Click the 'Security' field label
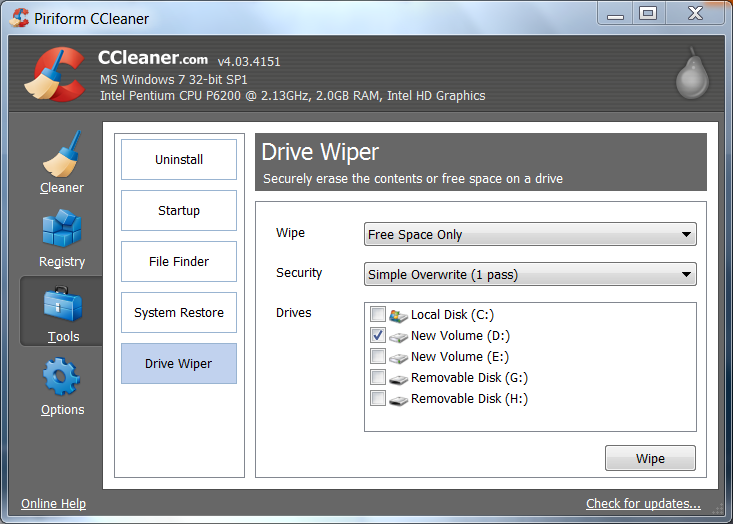This screenshot has width=733, height=524. [299, 273]
